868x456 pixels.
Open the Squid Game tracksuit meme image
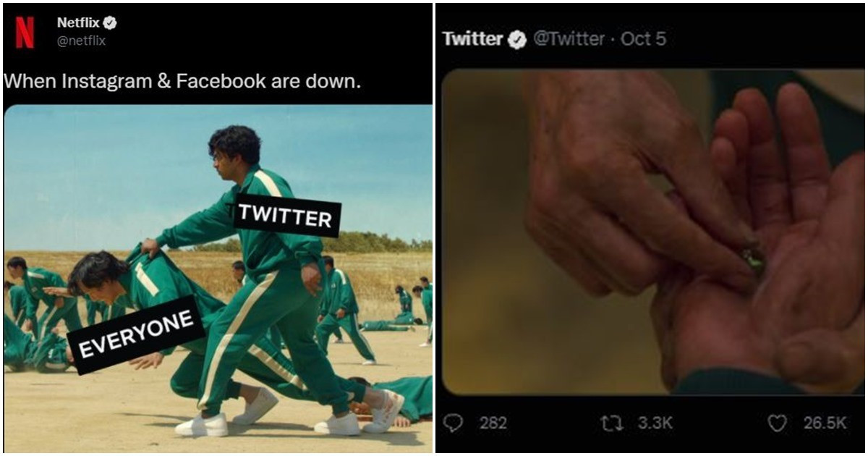(x=218, y=279)
